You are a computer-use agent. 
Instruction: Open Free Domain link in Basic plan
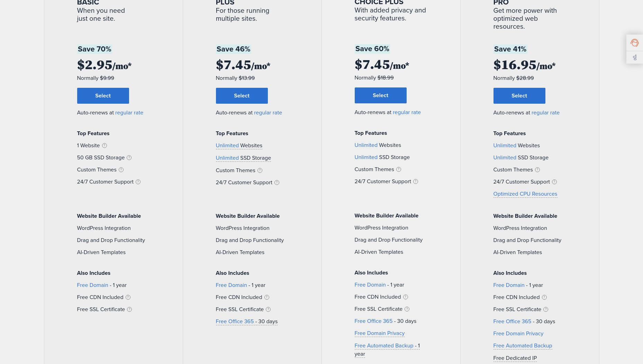coord(92,285)
